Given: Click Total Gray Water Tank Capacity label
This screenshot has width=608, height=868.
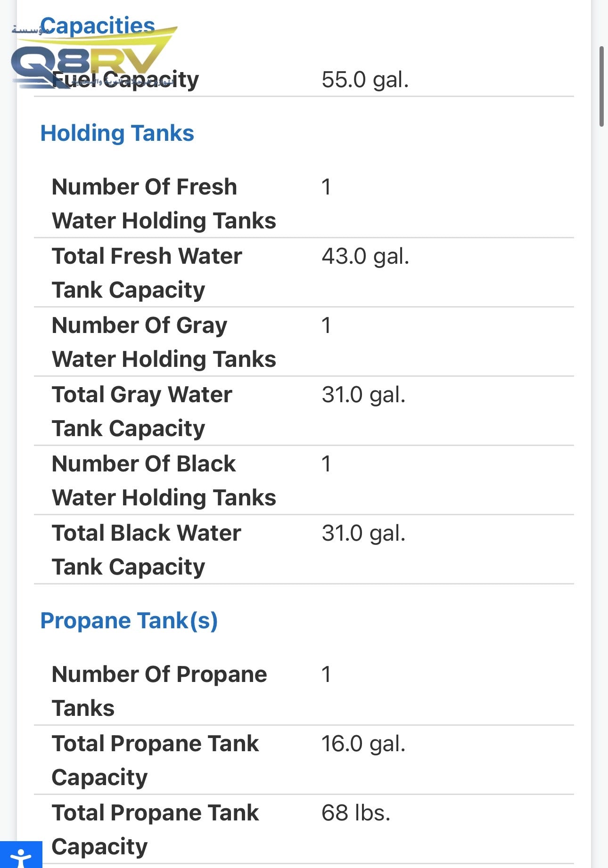Looking at the screenshot, I should coord(142,411).
